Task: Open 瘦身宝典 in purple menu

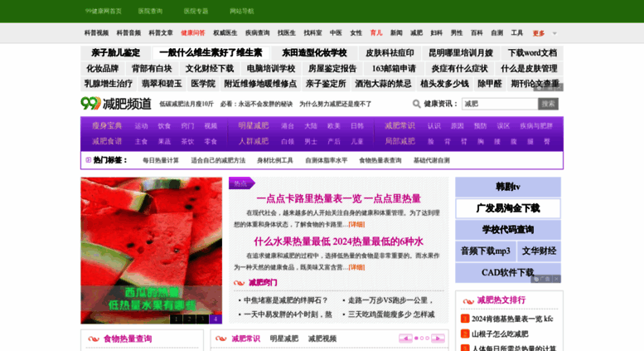Action: (107, 126)
